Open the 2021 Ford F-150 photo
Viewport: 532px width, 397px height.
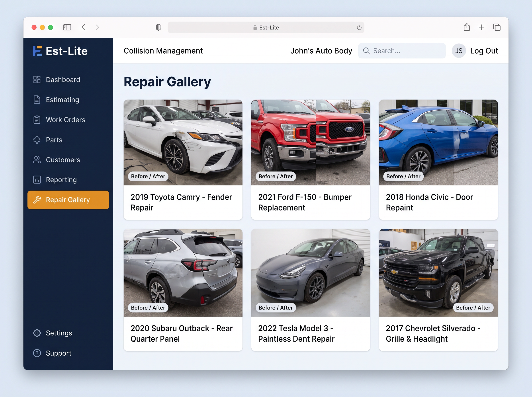(x=311, y=142)
